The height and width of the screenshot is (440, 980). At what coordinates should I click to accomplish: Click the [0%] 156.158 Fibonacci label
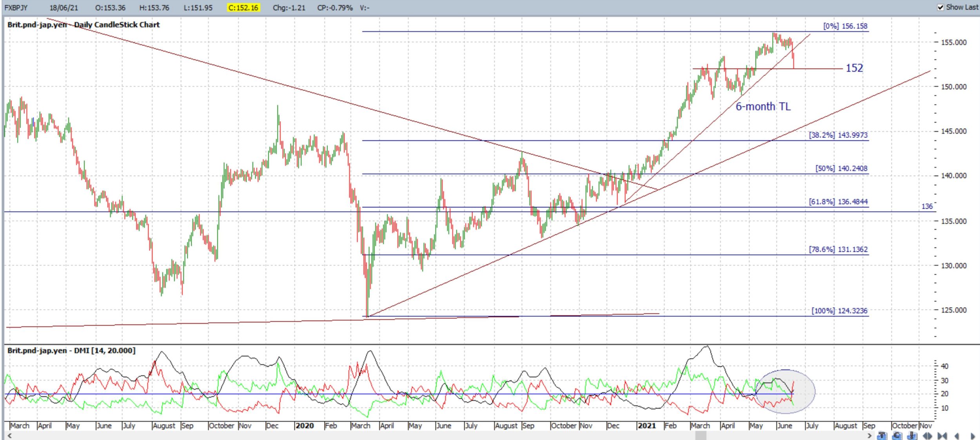[x=845, y=26]
